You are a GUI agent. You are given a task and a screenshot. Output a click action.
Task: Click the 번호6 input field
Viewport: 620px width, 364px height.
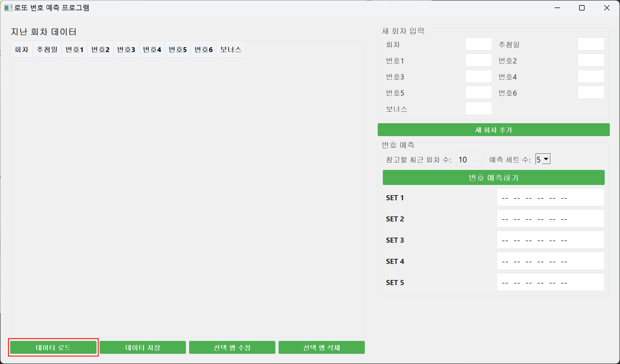[591, 92]
